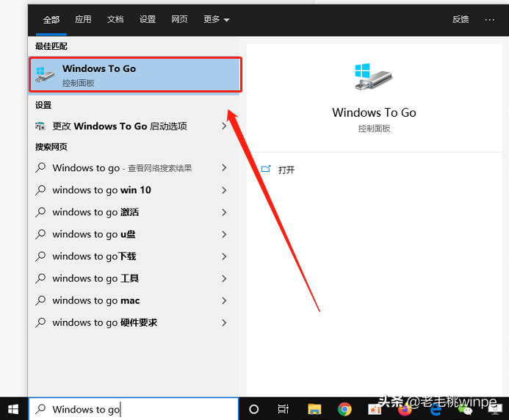Launch Google Chrome from the taskbar
This screenshot has width=509, height=420.
[x=344, y=409]
